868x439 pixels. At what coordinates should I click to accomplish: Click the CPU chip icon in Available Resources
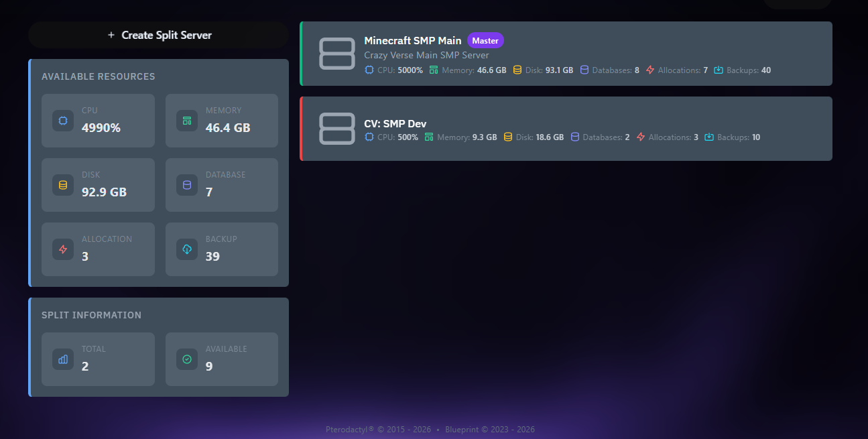click(63, 121)
